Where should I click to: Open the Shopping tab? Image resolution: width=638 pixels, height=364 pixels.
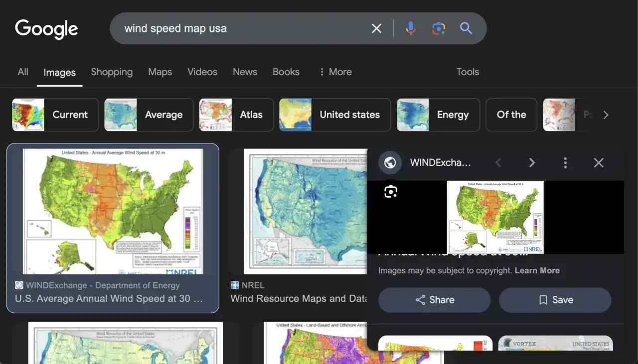[x=112, y=72]
